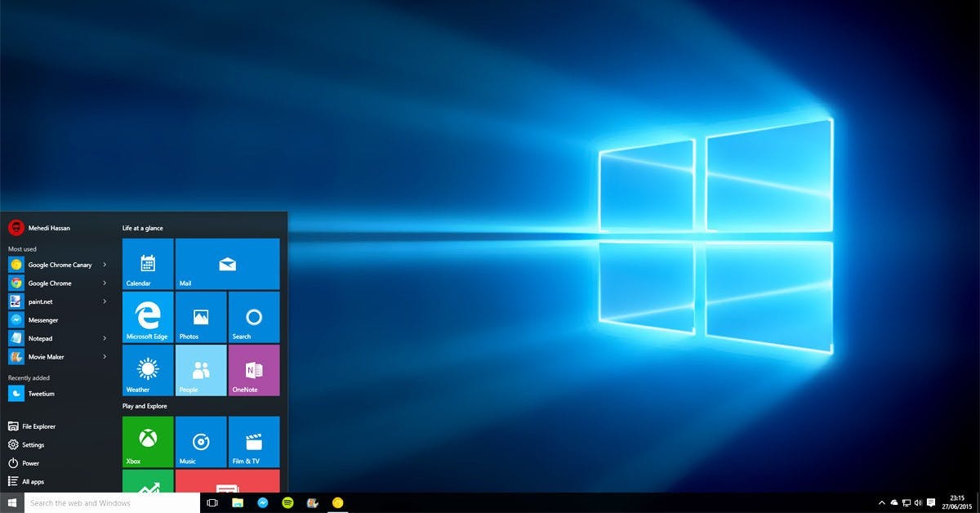980x513 pixels.
Task: Open the Music tile
Action: (x=200, y=442)
